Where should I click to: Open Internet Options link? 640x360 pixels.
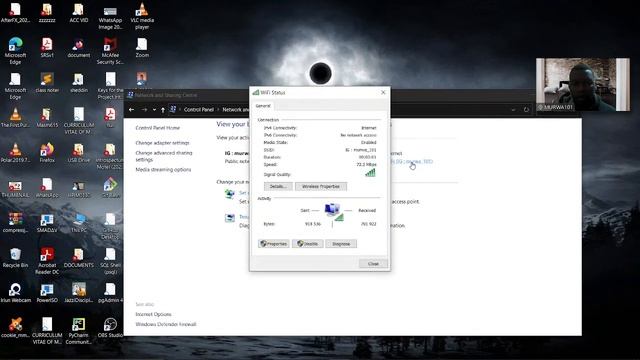point(153,314)
